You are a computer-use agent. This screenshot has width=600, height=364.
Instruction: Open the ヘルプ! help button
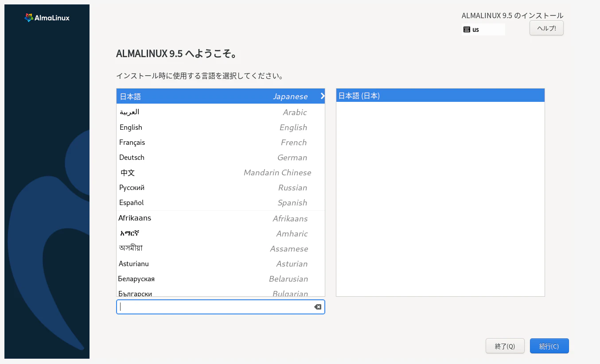click(546, 28)
